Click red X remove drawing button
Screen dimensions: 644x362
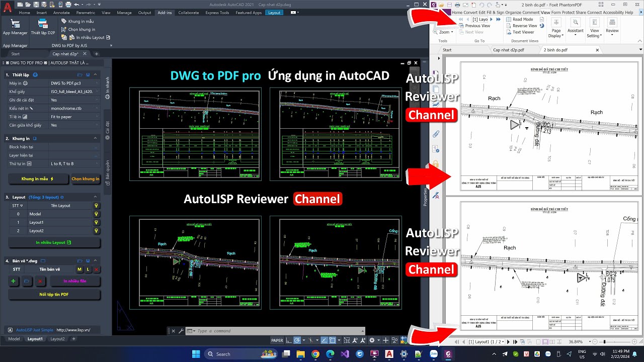[40, 281]
